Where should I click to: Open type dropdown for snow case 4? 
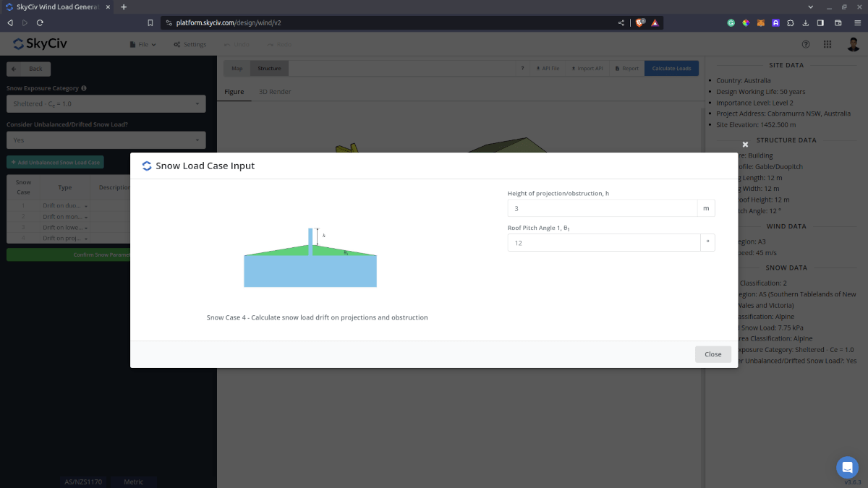click(x=65, y=238)
